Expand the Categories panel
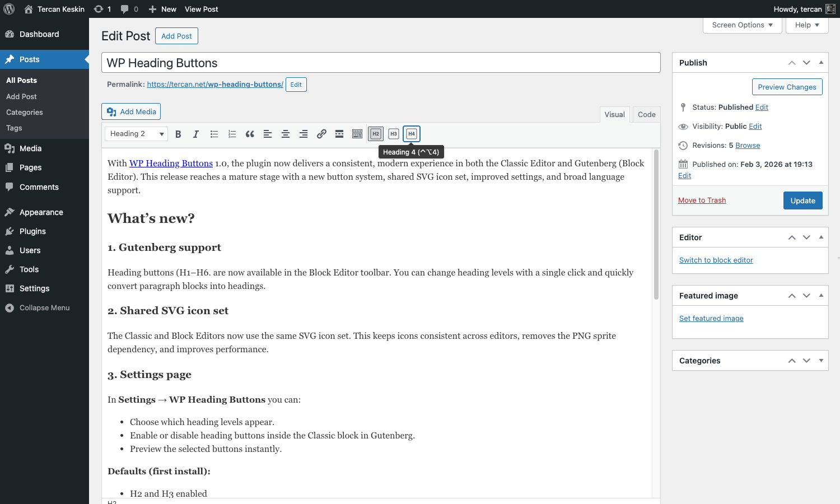Image resolution: width=840 pixels, height=504 pixels. point(821,361)
